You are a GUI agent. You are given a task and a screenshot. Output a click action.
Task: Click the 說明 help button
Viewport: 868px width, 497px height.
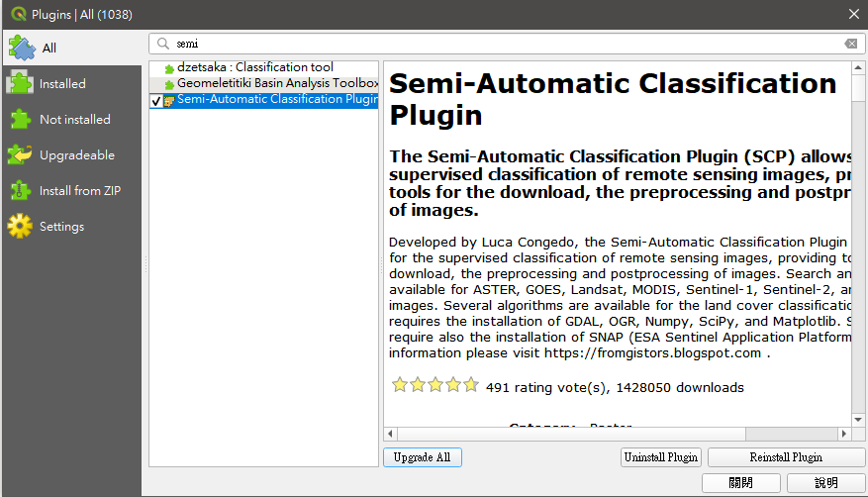[x=825, y=482]
